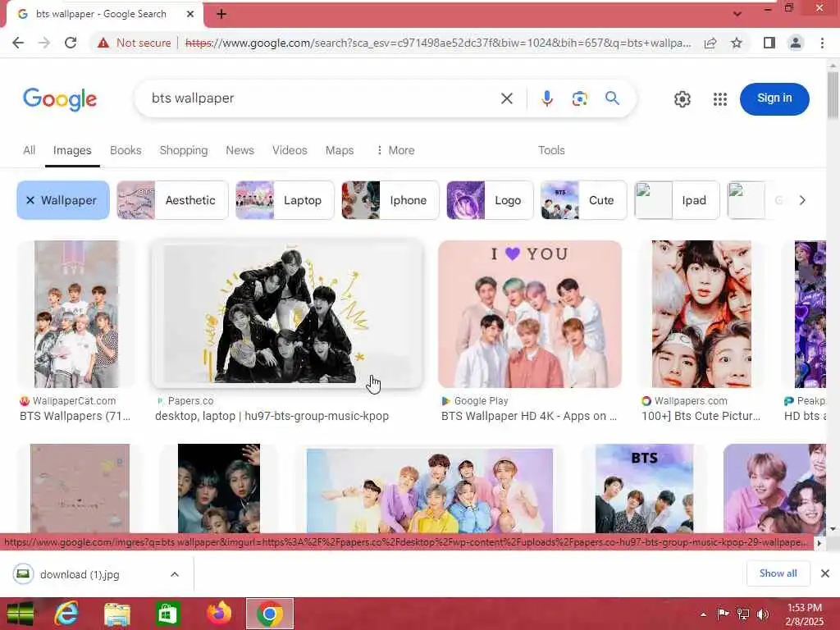Focus the bts wallpaper search field
This screenshot has height=630, width=840.
[x=322, y=98]
